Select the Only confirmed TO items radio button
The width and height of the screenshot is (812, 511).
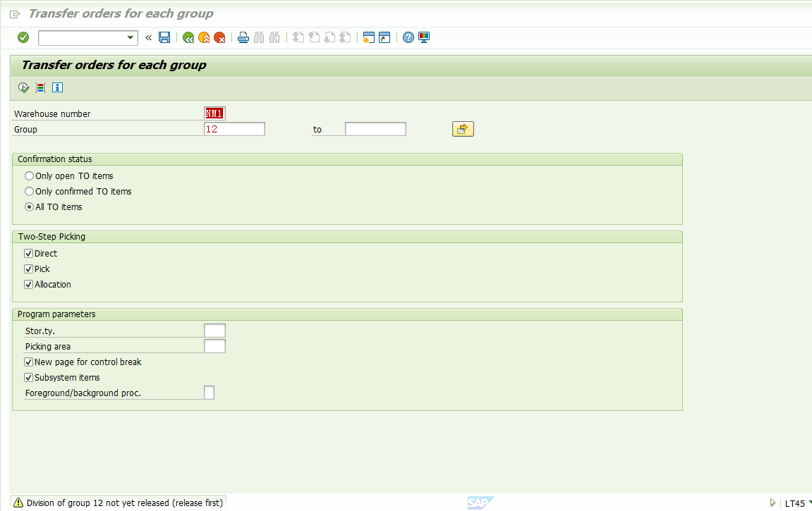(30, 192)
